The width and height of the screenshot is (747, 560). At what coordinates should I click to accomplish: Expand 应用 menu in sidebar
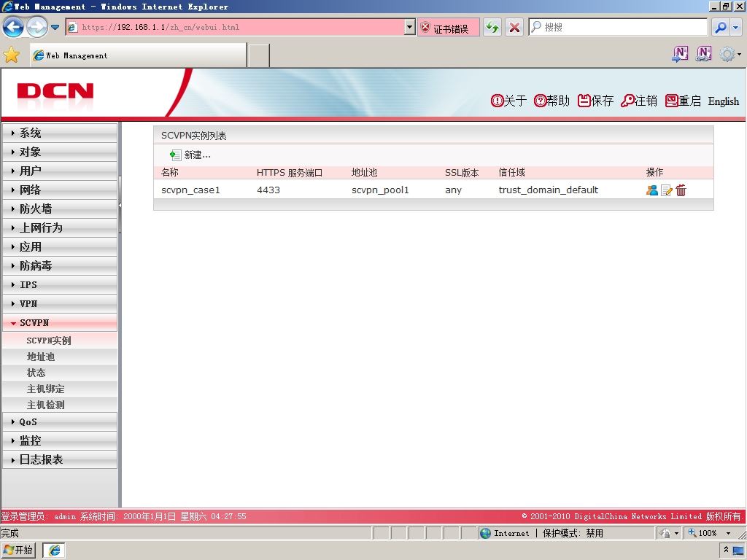coord(60,246)
